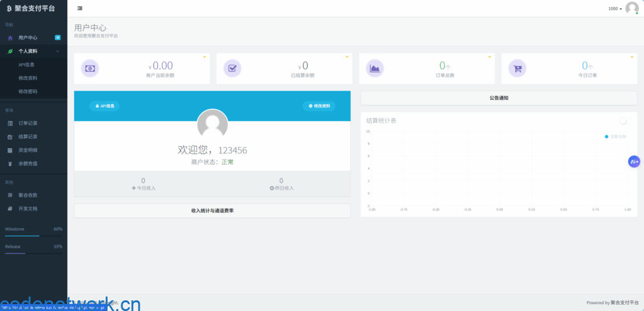This screenshot has width=644, height=311.
Task: Click yellow corner arrow on 商户当前余额 card
Action: coord(204,57)
